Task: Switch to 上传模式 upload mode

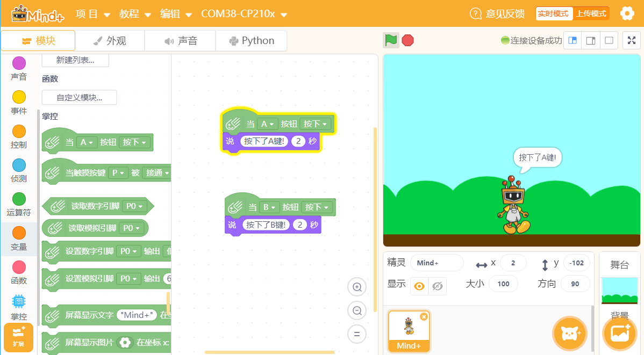Action: 591,13
